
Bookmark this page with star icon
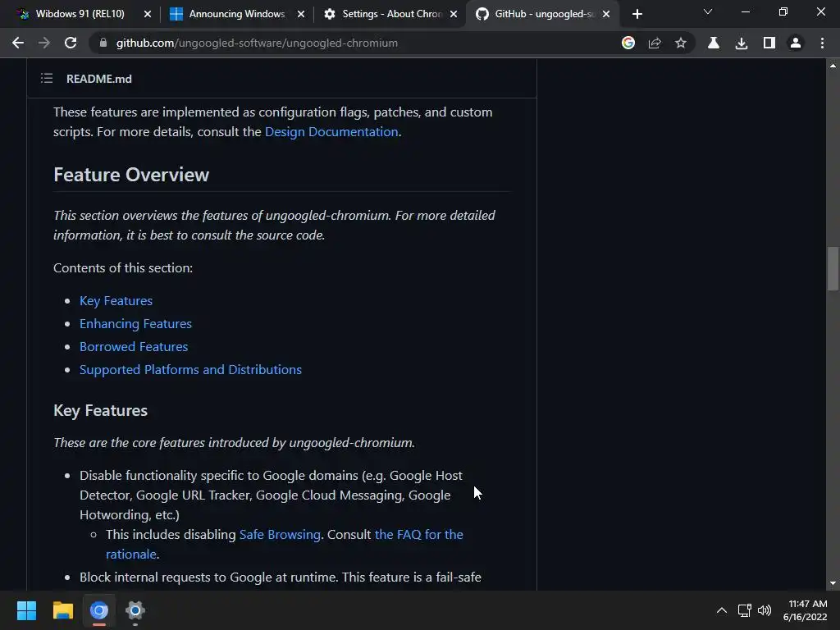[680, 43]
